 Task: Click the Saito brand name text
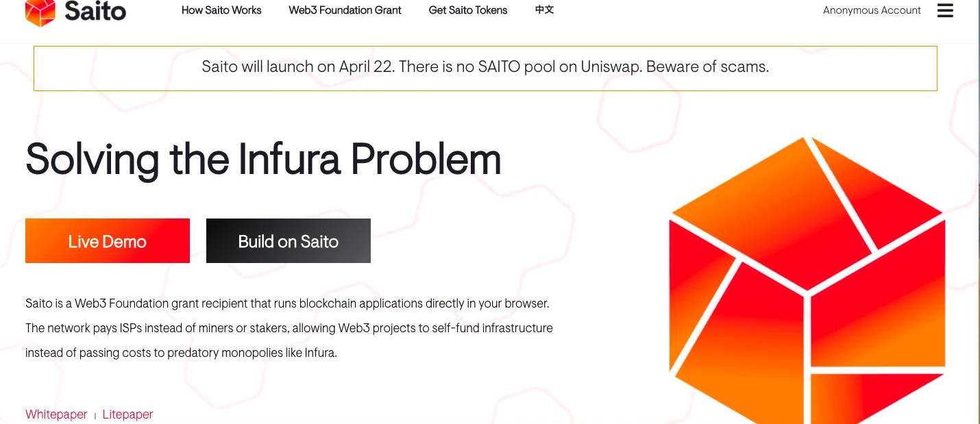(x=95, y=11)
